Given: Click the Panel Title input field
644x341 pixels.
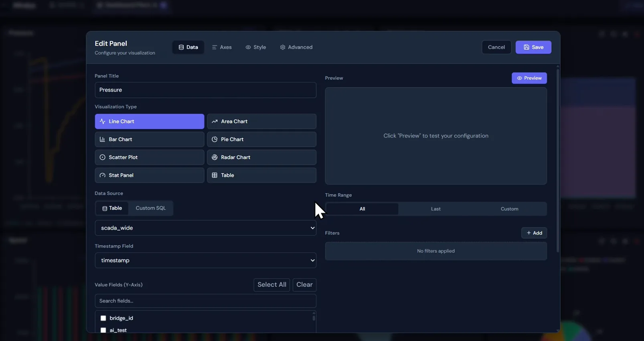Looking at the screenshot, I should tap(205, 90).
